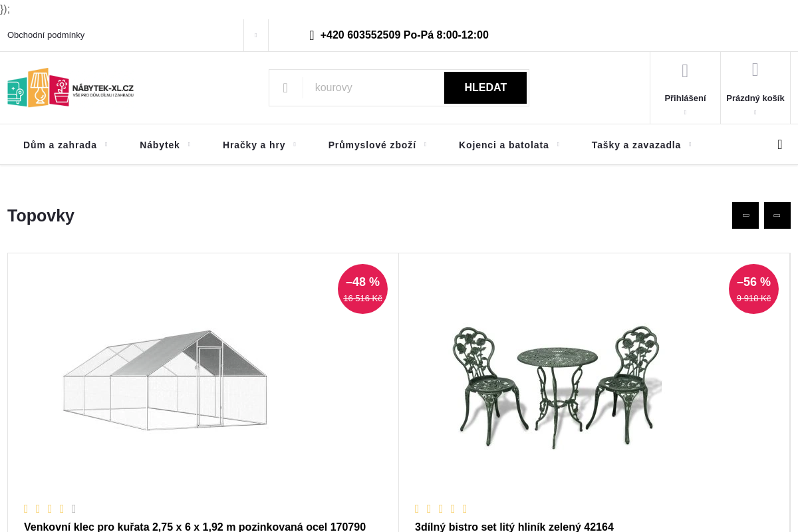This screenshot has width=798, height=532.
Task: Click the Nábytek-XL.cz logo
Action: point(70,87)
